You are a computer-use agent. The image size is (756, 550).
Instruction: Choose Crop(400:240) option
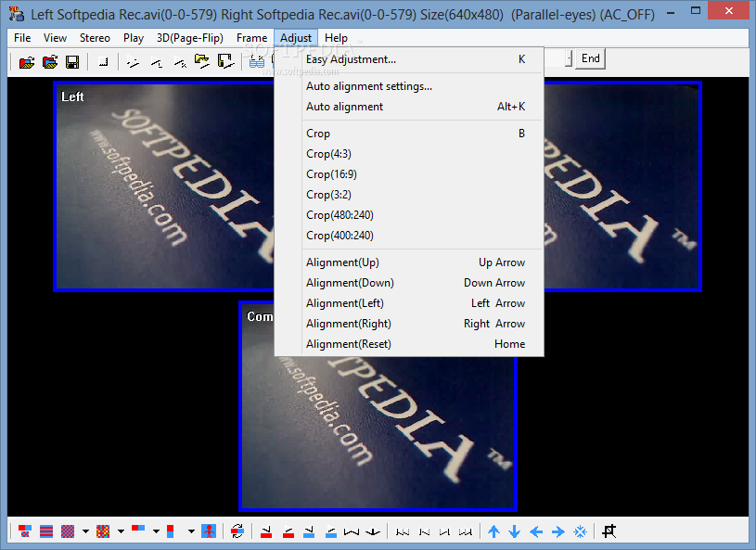pyautogui.click(x=409, y=236)
